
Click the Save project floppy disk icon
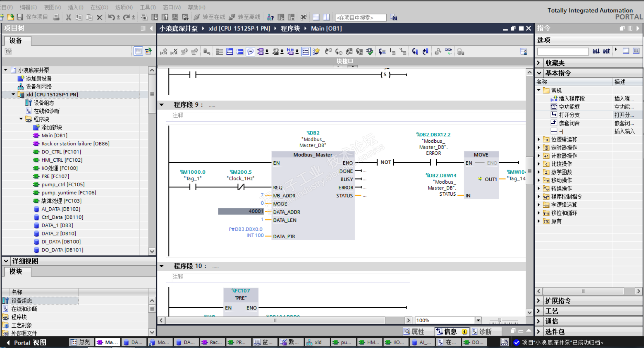coord(20,17)
